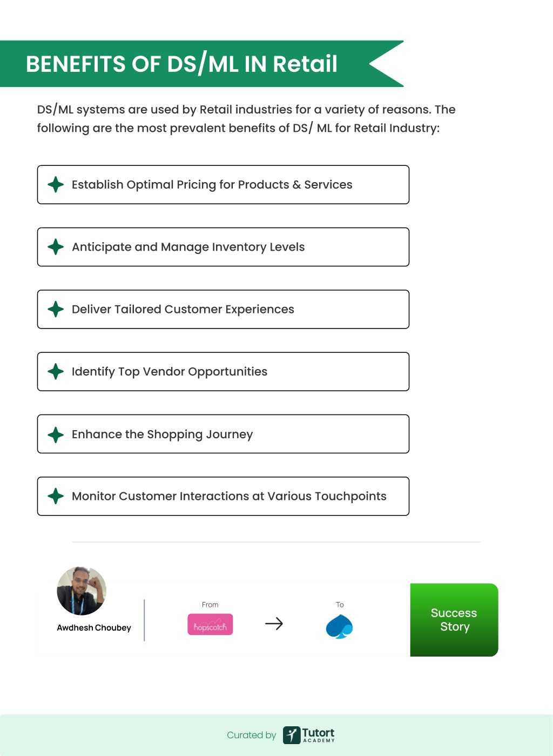Click the Tutort Academy logo icon

pos(292,735)
